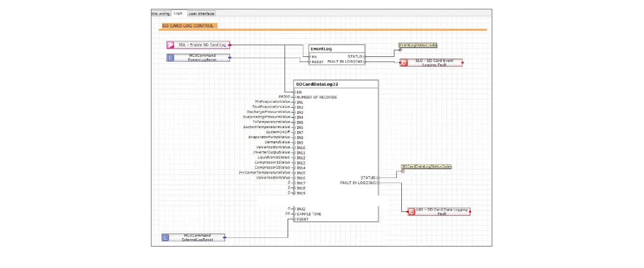Click the pink wrench icon on SDL Enable SD Card Log

(170, 44)
